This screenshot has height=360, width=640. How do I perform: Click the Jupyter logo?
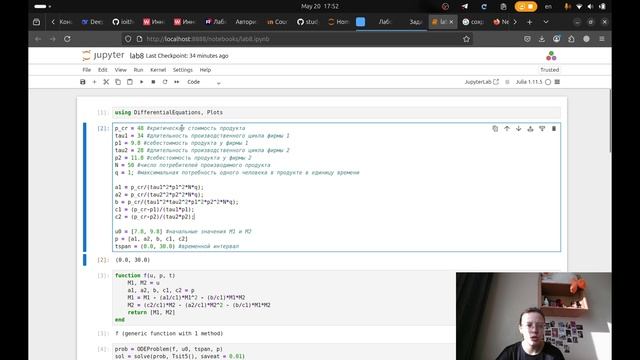click(103, 56)
